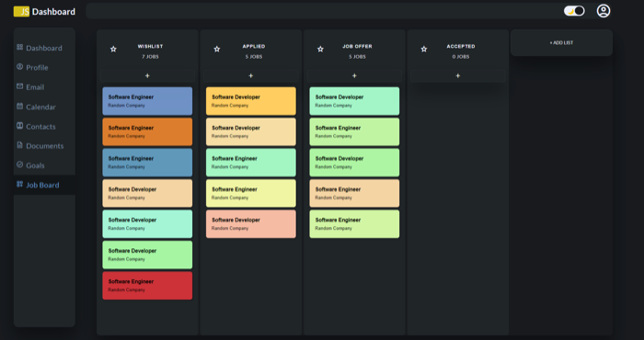Star the Applied list
Viewport: 644px width, 340px height.
pyautogui.click(x=217, y=50)
